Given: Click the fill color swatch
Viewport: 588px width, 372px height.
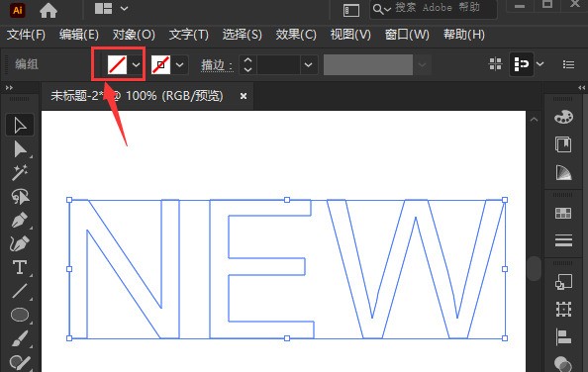Looking at the screenshot, I should click(118, 65).
